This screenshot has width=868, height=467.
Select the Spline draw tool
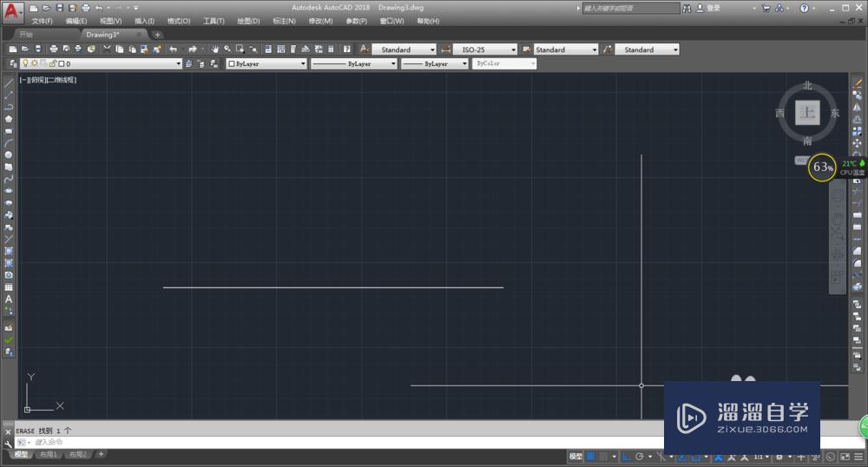[9, 180]
